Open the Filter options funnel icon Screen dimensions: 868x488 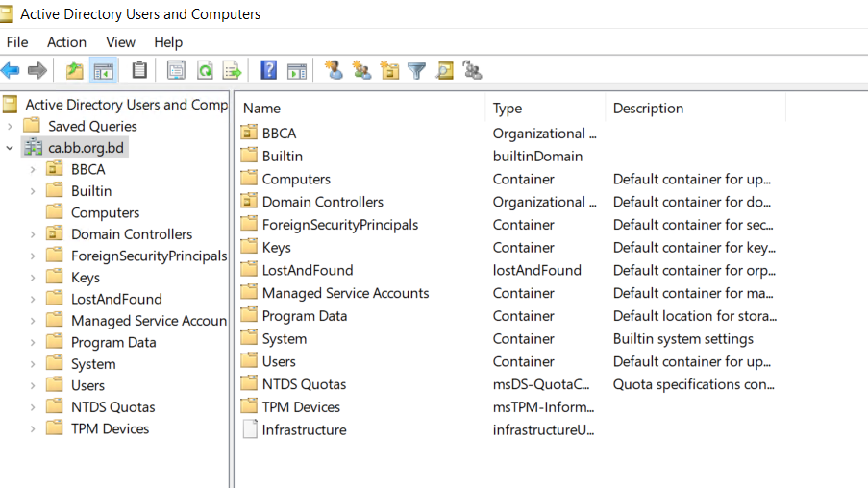click(416, 71)
